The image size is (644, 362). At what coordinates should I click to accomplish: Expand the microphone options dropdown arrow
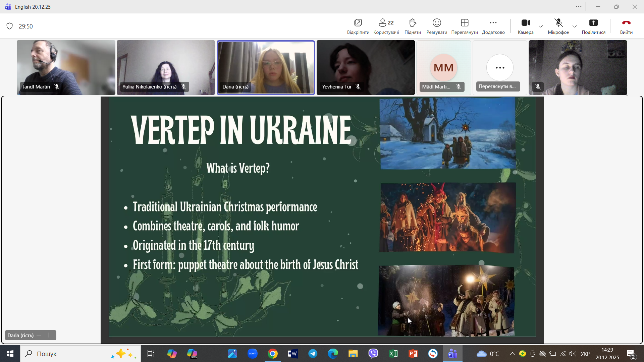(575, 26)
